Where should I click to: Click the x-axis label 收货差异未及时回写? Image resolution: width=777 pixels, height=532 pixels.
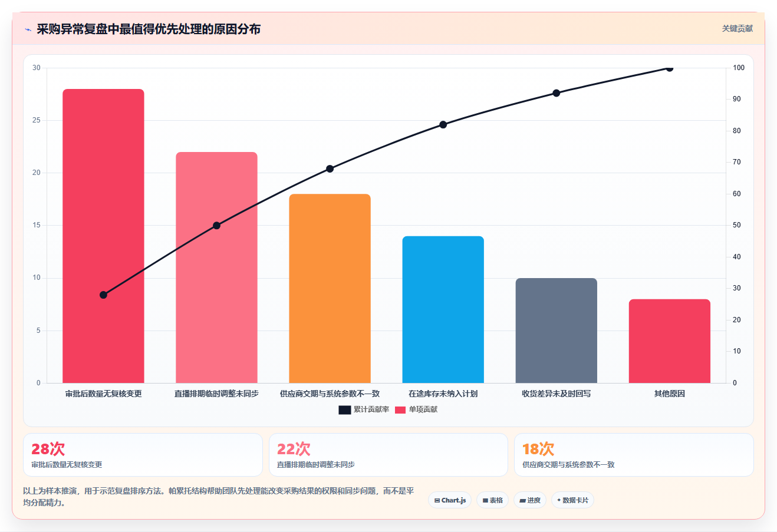(x=556, y=394)
